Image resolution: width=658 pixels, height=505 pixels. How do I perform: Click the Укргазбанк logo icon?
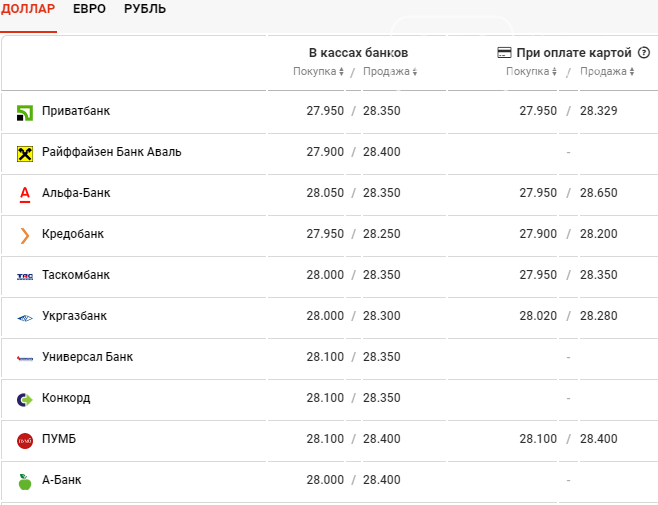click(x=25, y=317)
